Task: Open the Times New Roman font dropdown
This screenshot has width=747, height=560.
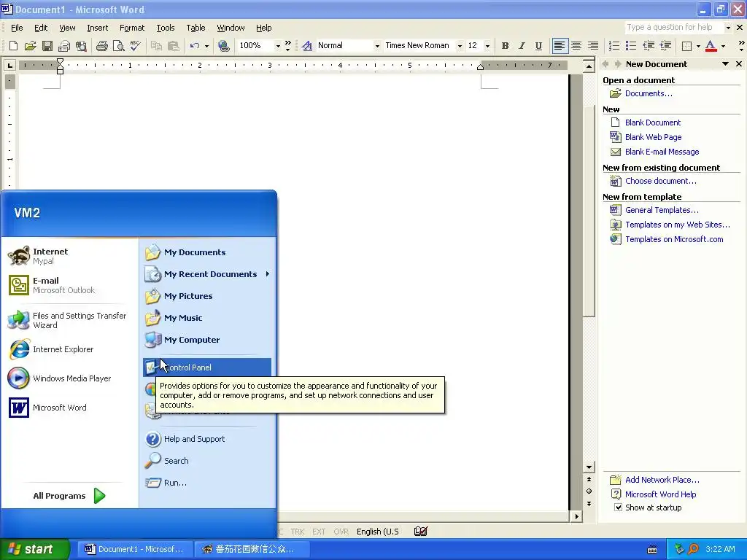Action: 460,46
